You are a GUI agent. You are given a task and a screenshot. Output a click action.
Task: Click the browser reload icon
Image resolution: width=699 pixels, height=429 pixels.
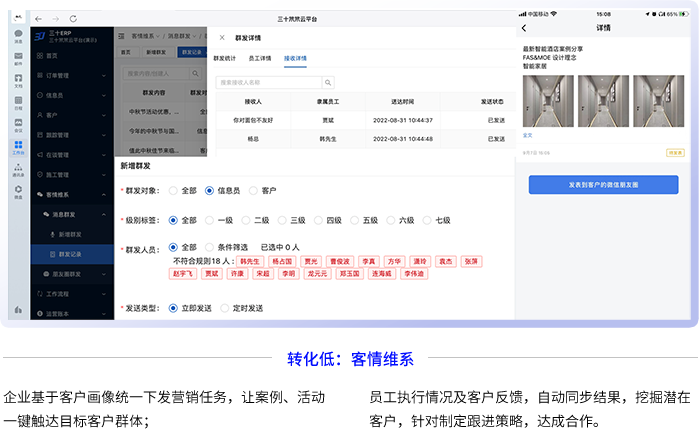(71, 19)
